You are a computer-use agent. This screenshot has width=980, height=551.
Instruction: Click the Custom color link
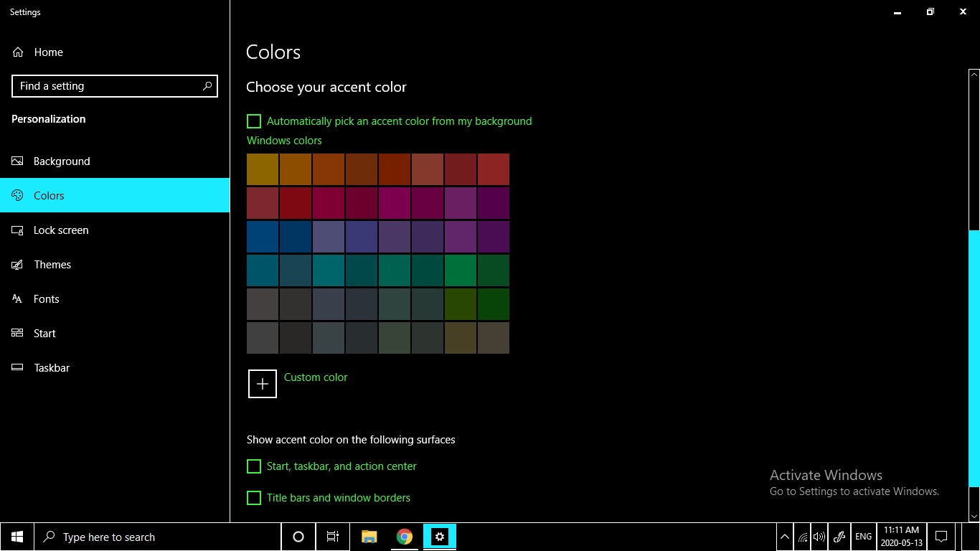(x=316, y=377)
